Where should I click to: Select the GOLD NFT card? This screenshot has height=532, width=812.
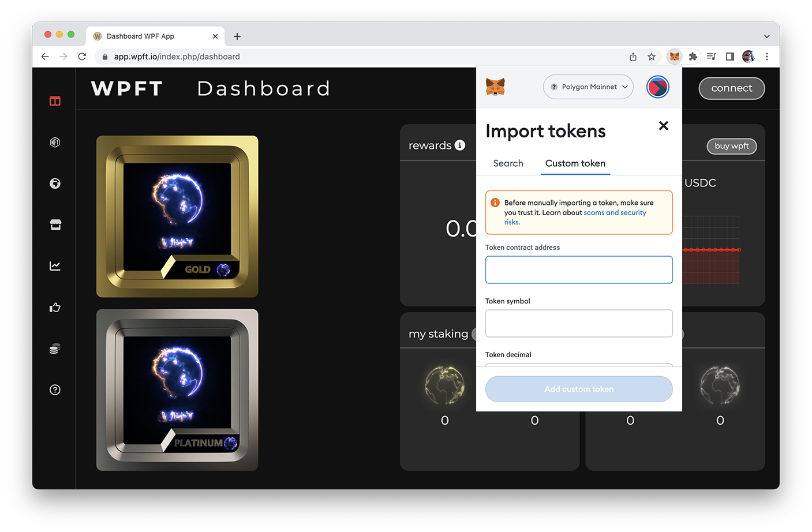pyautogui.click(x=177, y=216)
